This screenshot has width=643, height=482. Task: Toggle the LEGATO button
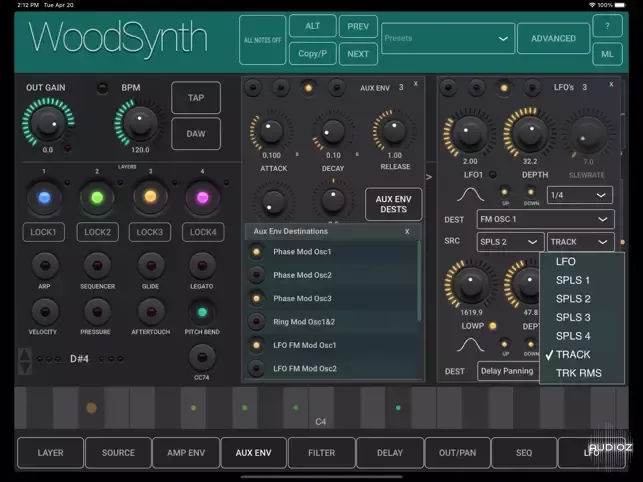(202, 266)
